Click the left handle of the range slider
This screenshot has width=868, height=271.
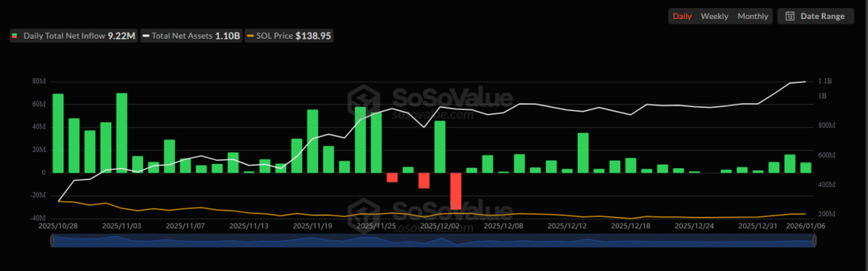pyautogui.click(x=53, y=241)
